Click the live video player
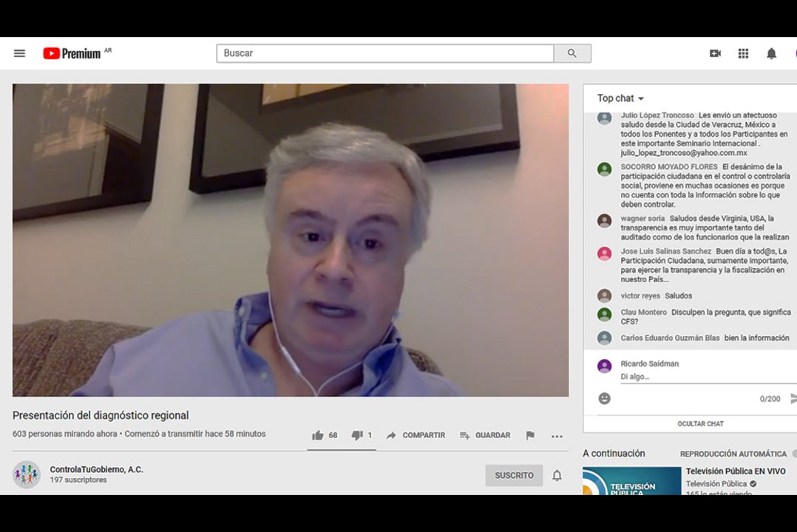797x532 pixels. (x=291, y=240)
